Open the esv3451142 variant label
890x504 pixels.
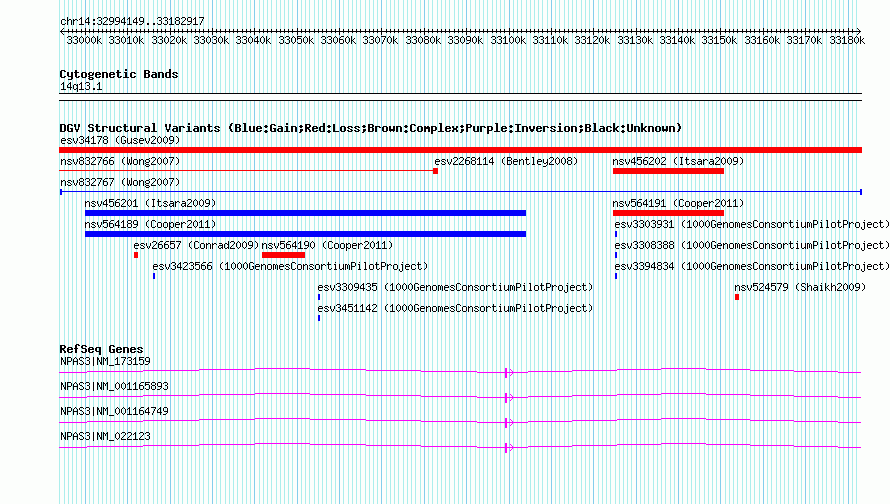(x=455, y=308)
